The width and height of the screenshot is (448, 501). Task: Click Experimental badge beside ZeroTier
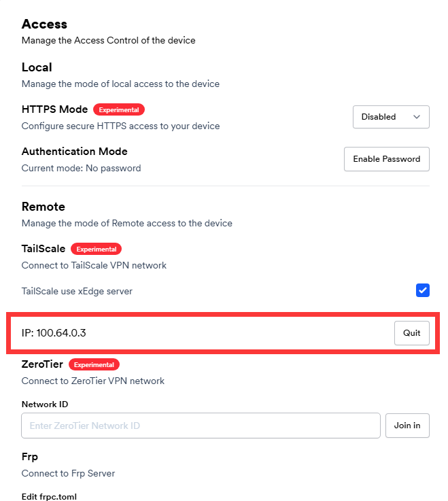pyautogui.click(x=94, y=364)
